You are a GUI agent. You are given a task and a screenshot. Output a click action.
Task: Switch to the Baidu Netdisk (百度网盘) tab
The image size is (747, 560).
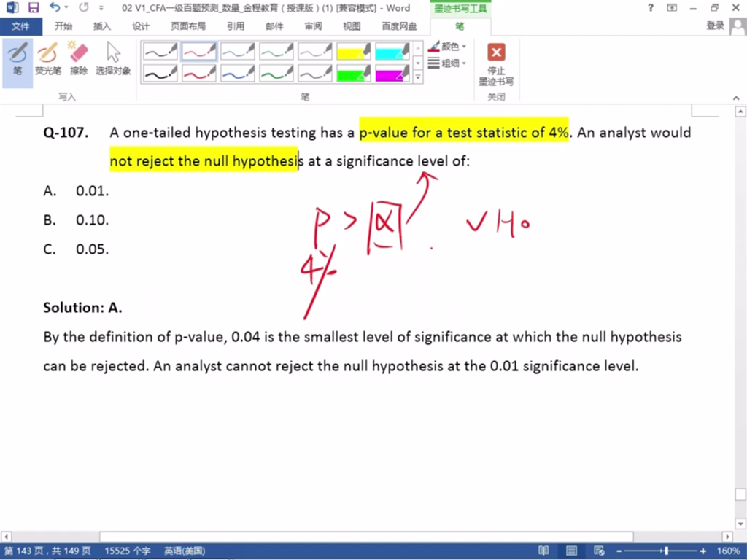399,26
